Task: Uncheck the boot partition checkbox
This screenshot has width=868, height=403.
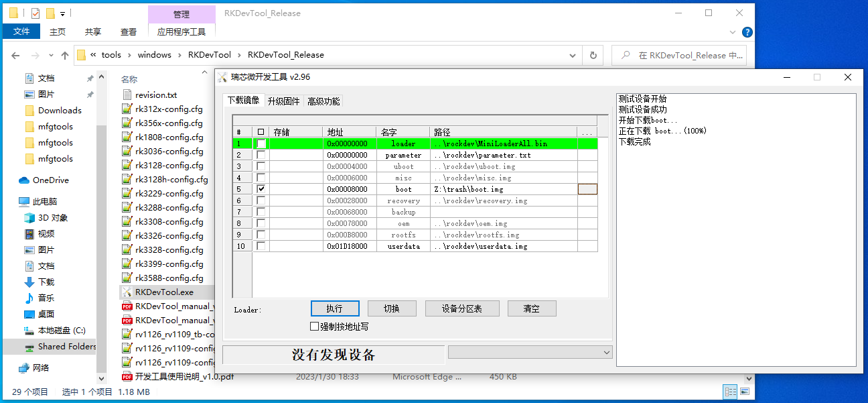Action: pyautogui.click(x=261, y=190)
